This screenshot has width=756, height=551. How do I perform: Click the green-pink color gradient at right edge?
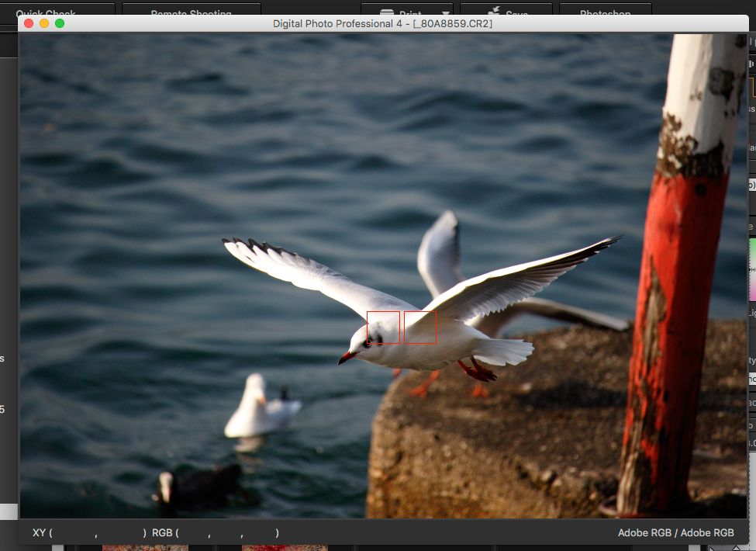[x=751, y=269]
